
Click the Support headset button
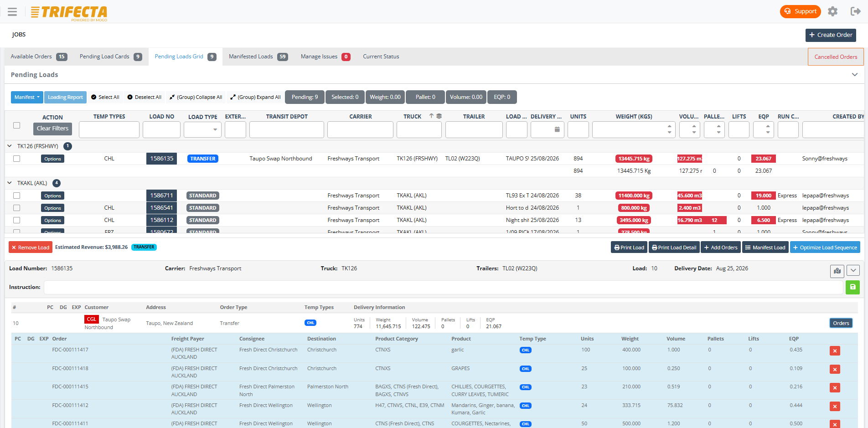pos(800,11)
